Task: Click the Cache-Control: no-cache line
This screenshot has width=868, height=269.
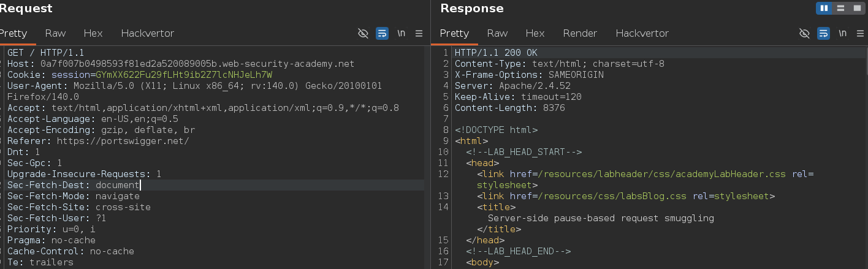Action: click(70, 251)
